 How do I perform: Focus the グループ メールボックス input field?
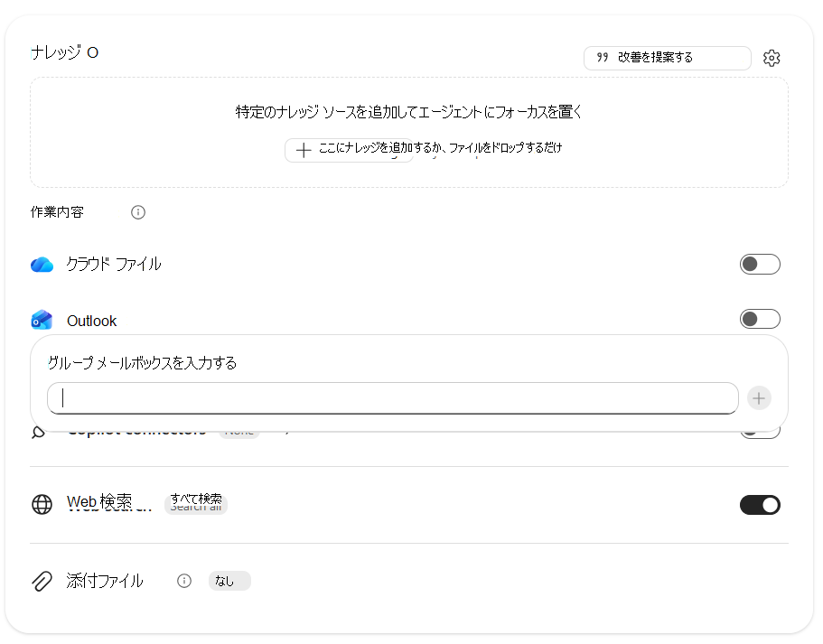click(393, 397)
